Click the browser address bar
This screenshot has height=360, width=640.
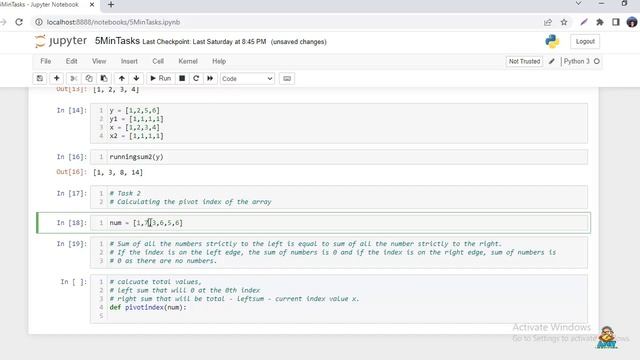(286, 22)
